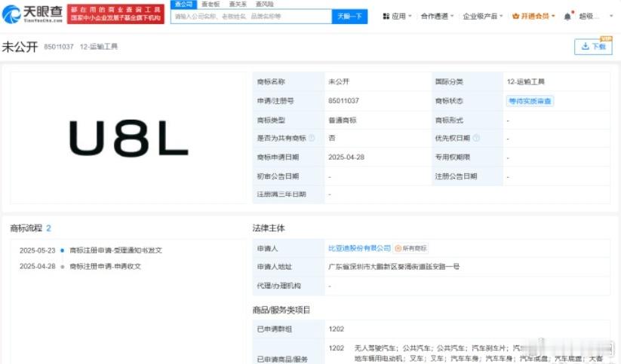621x364 pixels.
Task: Click the application date 2025-04-28 value
Action: point(346,157)
